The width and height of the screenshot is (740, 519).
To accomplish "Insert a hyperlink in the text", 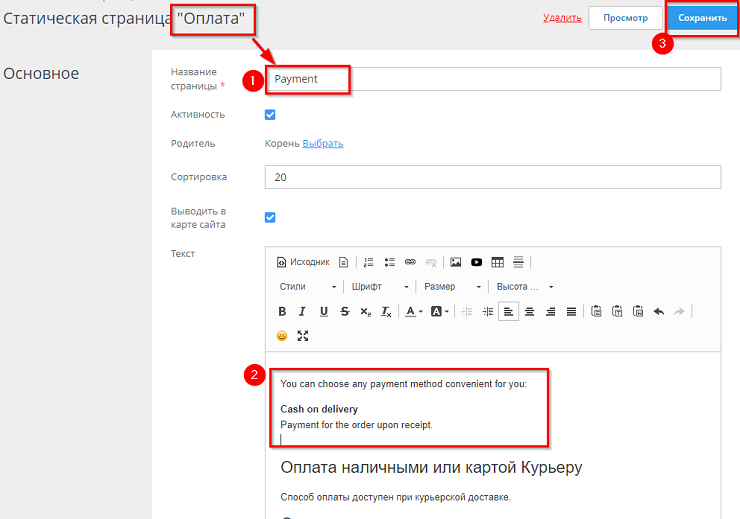I will (410, 262).
